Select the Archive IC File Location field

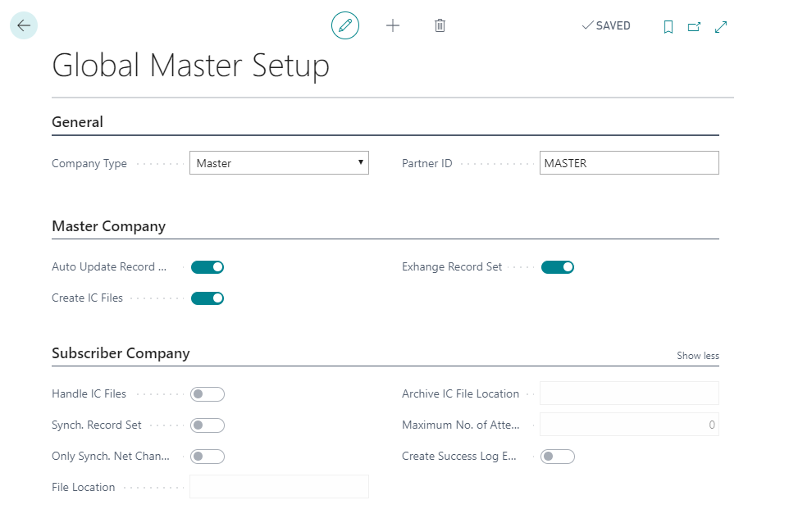630,393
